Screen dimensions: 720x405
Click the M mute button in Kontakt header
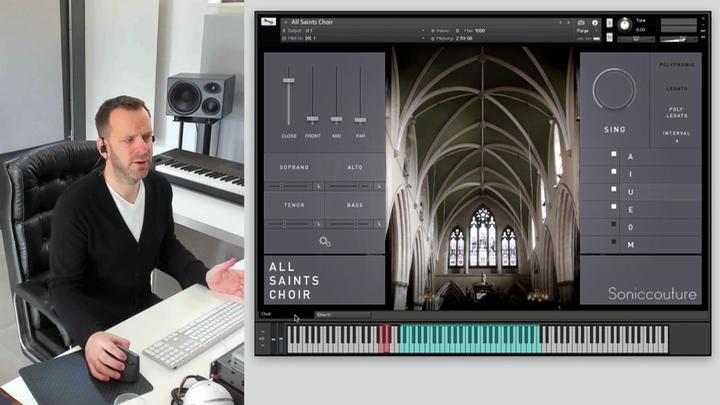609,37
